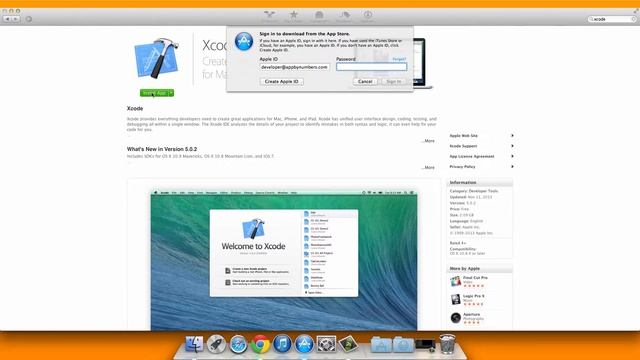The image size is (640, 360).
Task: Click the Apple ID email field
Action: 294,67
